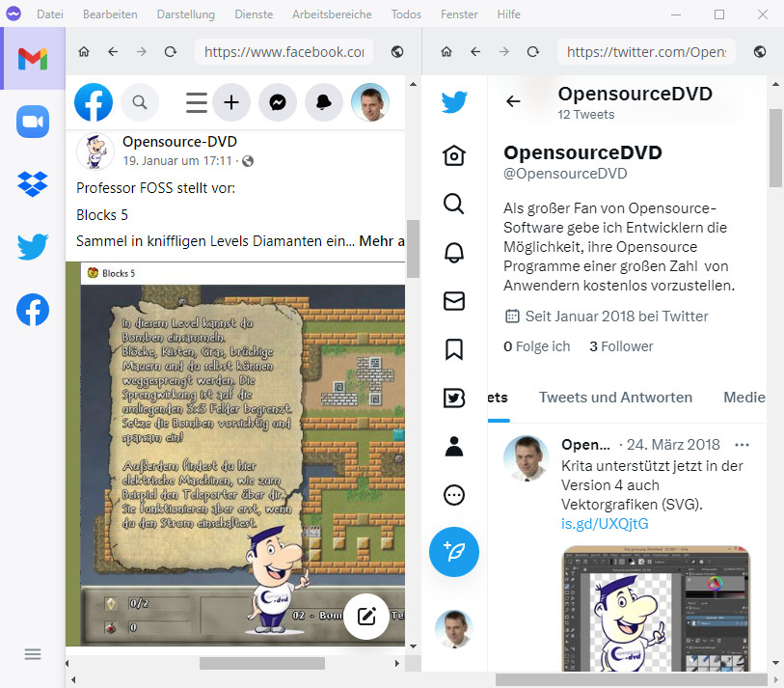This screenshot has height=688, width=784.
Task: Expand the tweet's three-dot options menu
Action: [x=742, y=445]
